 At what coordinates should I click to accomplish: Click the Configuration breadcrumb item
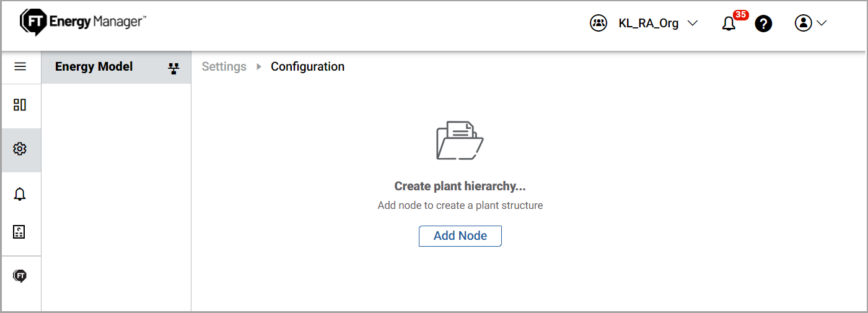(308, 66)
